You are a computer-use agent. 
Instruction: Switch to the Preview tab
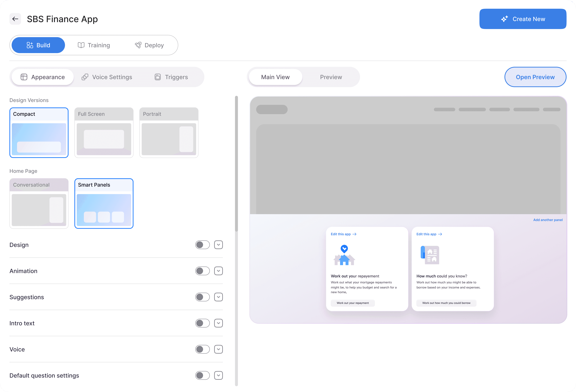pyautogui.click(x=331, y=77)
